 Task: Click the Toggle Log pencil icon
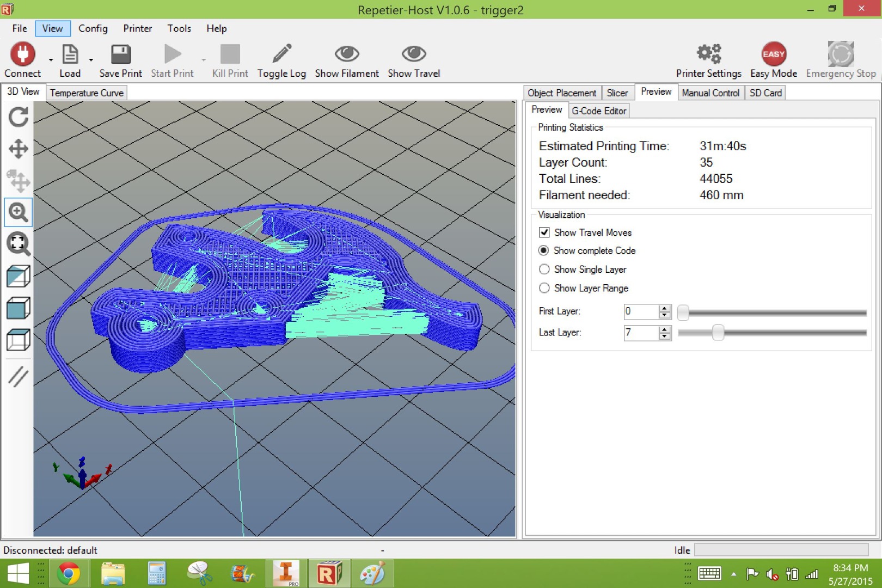point(281,54)
